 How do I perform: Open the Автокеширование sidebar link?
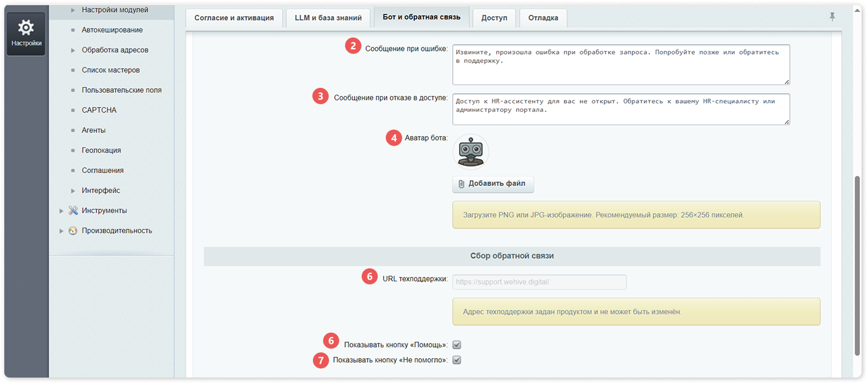pyautogui.click(x=112, y=30)
